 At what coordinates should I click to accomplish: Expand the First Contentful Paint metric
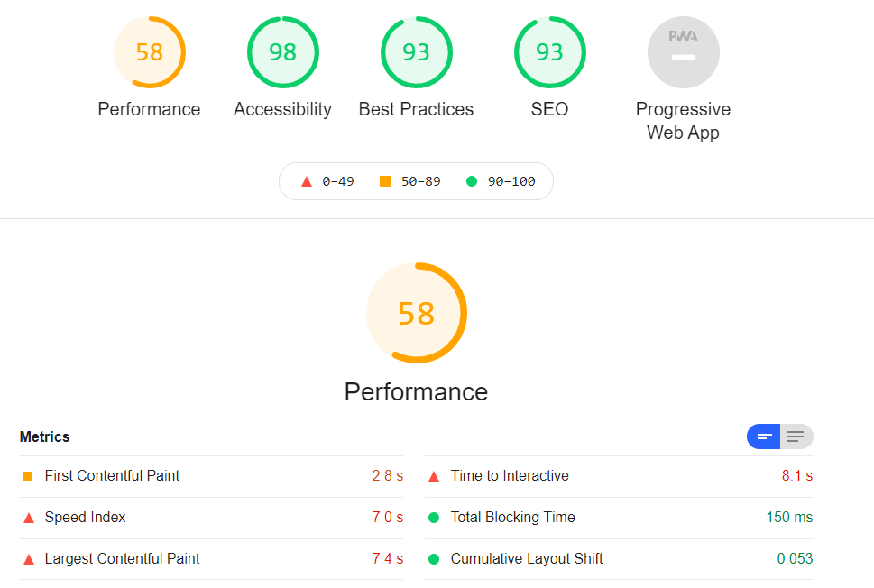211,476
